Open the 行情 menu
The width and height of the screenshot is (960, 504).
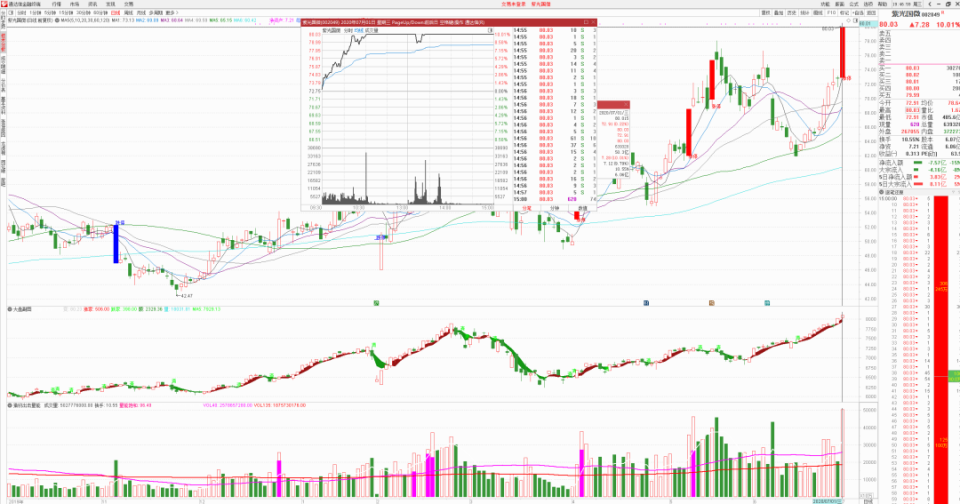(56, 4)
